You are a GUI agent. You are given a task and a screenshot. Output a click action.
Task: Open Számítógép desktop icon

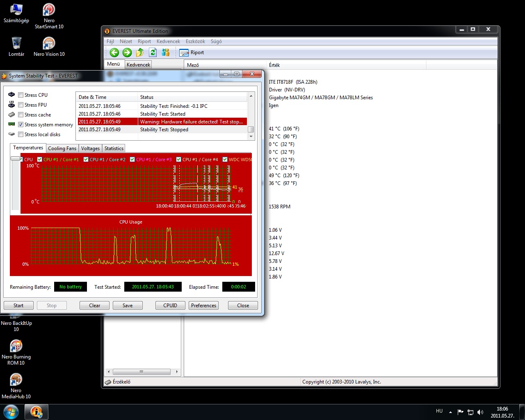point(16,14)
